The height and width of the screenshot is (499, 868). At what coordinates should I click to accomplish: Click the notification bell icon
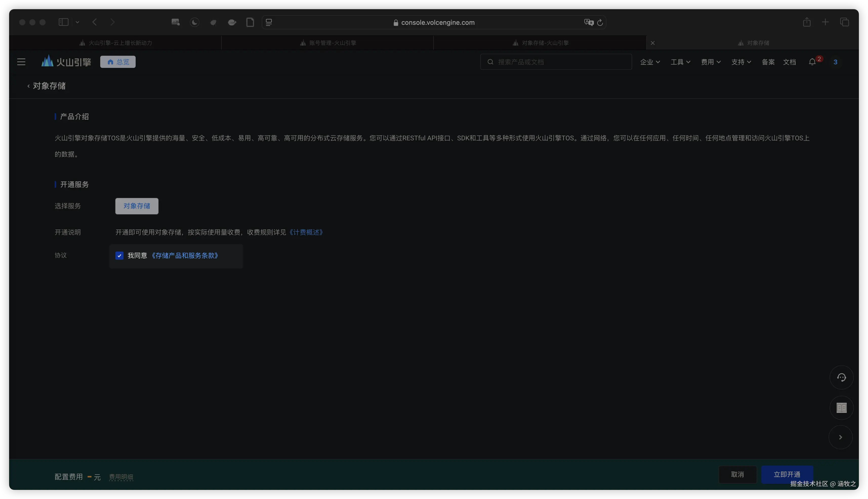tap(812, 62)
